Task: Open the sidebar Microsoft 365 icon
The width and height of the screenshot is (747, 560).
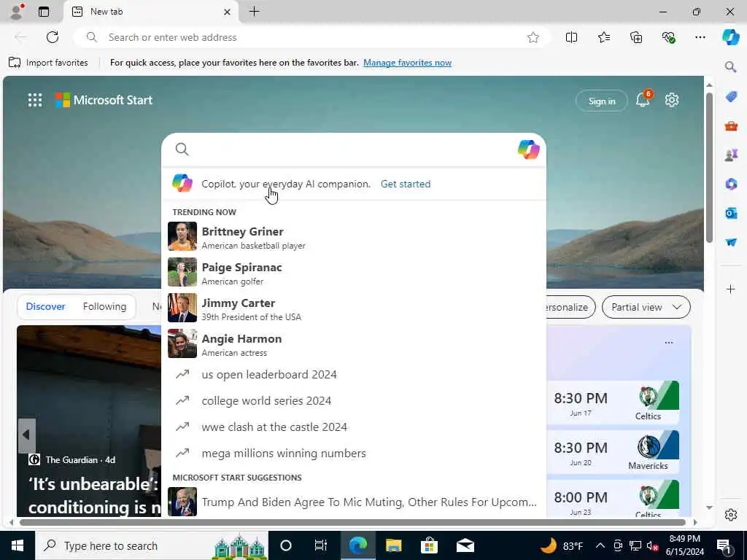Action: 731,184
